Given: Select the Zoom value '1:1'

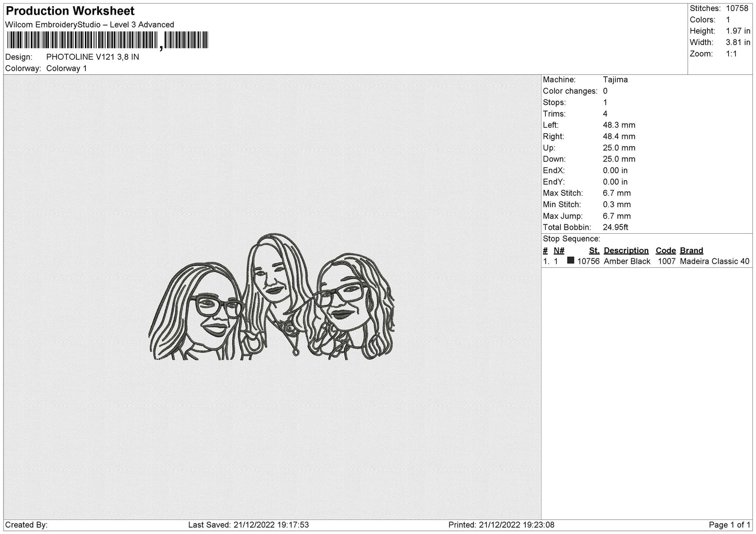Looking at the screenshot, I should pyautogui.click(x=731, y=54).
